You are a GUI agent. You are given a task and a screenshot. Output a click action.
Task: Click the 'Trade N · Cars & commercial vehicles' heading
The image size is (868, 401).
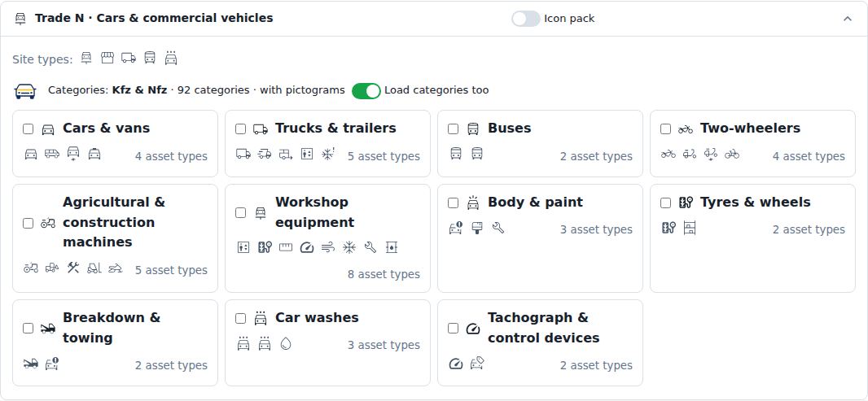pyautogui.click(x=154, y=18)
